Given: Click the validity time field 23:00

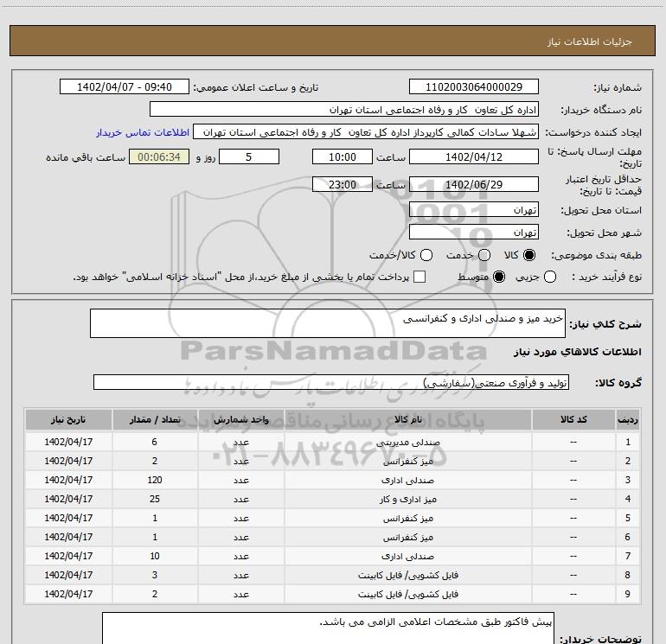Looking at the screenshot, I should point(343,185).
